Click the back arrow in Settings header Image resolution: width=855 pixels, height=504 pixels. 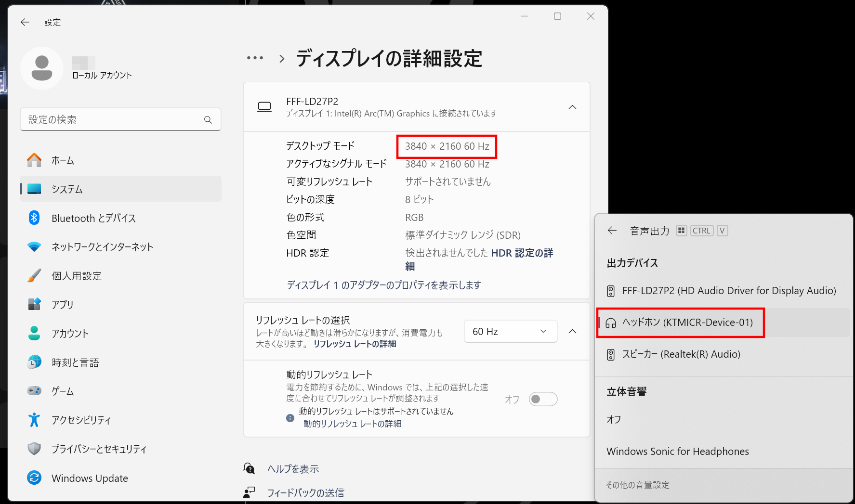[25, 22]
